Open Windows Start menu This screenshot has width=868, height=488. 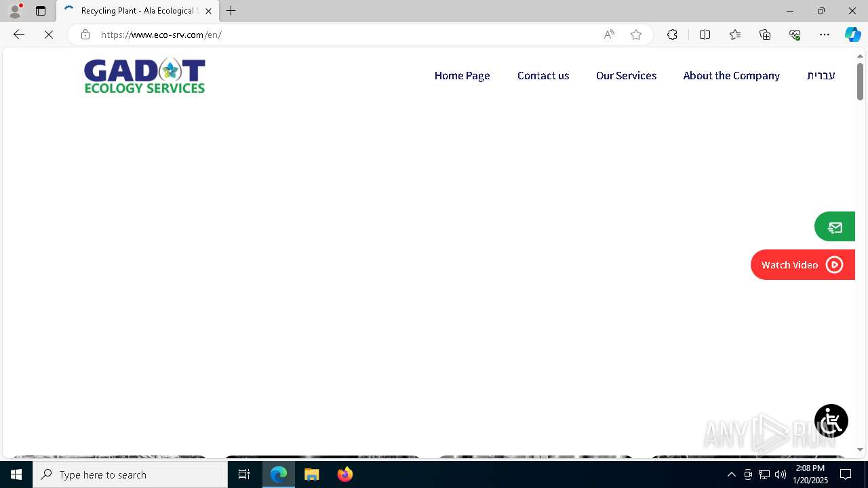pos(16,474)
